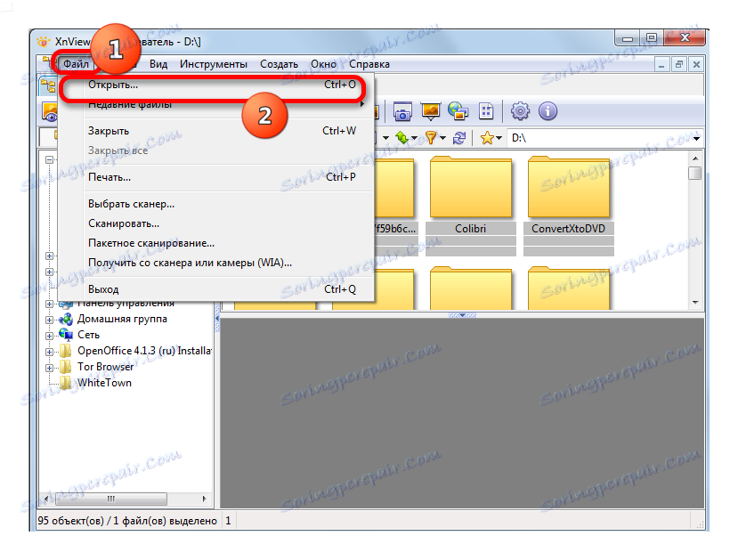Click the Домашняя группа network icon

click(66, 319)
